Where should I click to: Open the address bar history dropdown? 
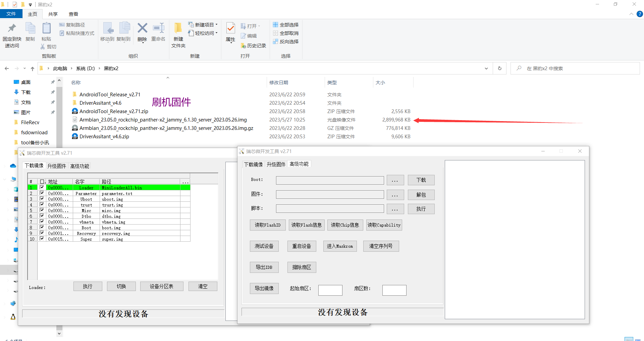pyautogui.click(x=486, y=68)
